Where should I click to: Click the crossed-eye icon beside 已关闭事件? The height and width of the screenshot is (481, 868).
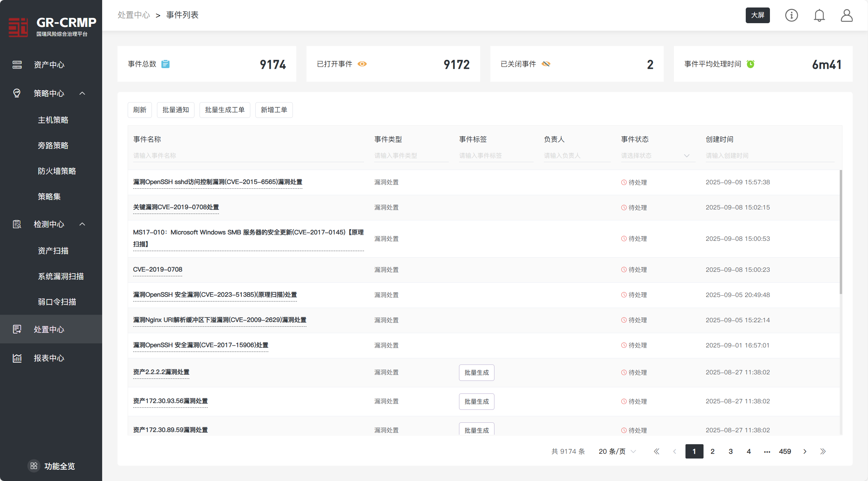pos(546,64)
